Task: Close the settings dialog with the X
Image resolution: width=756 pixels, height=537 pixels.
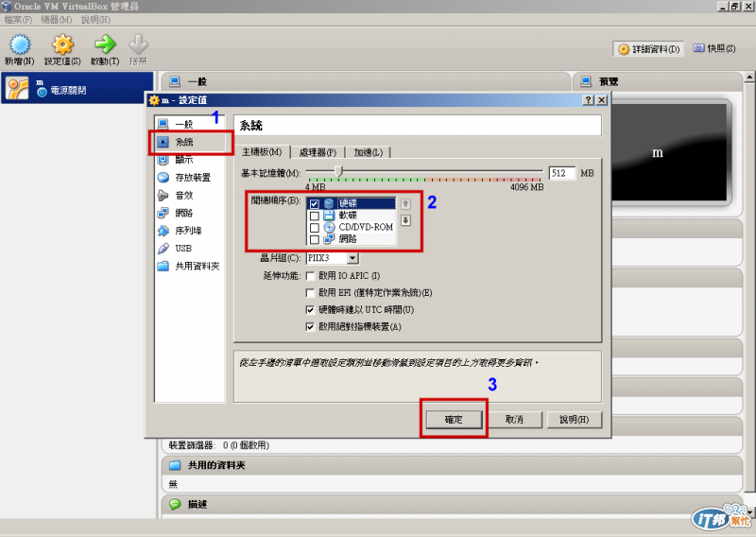Action: click(601, 100)
